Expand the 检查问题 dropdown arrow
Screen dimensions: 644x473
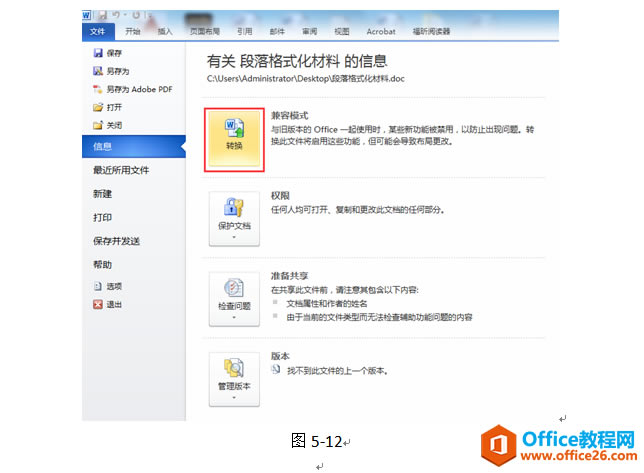coord(234,317)
